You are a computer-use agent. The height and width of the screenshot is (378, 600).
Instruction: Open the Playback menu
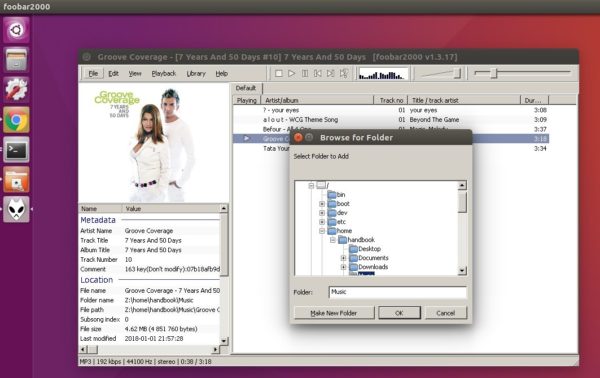[164, 73]
